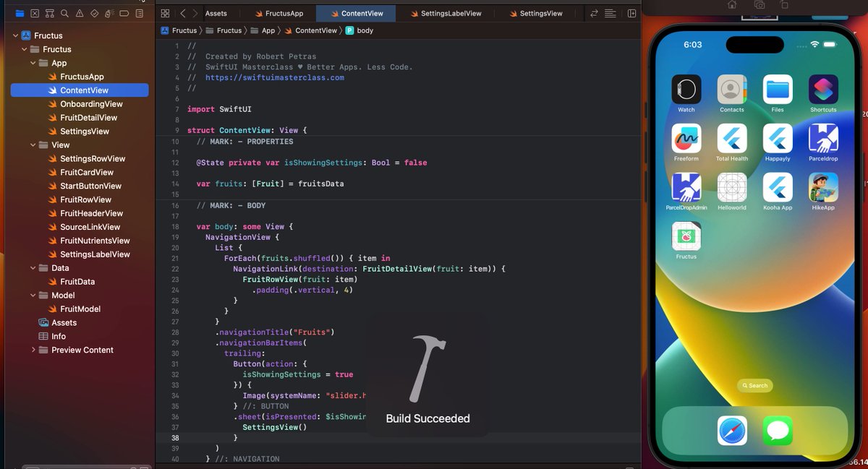Screen dimensions: 868x469
Task: Switch to the SettingsLabelView tab
Action: pos(446,13)
